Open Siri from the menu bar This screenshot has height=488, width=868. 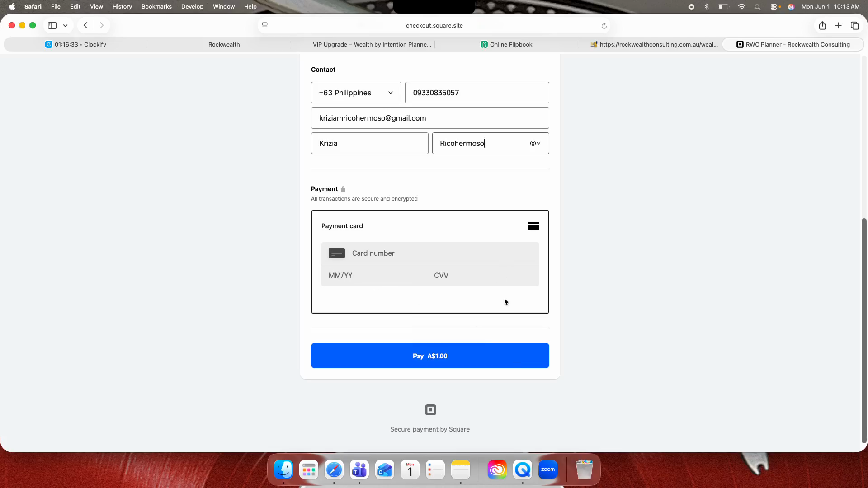791,7
